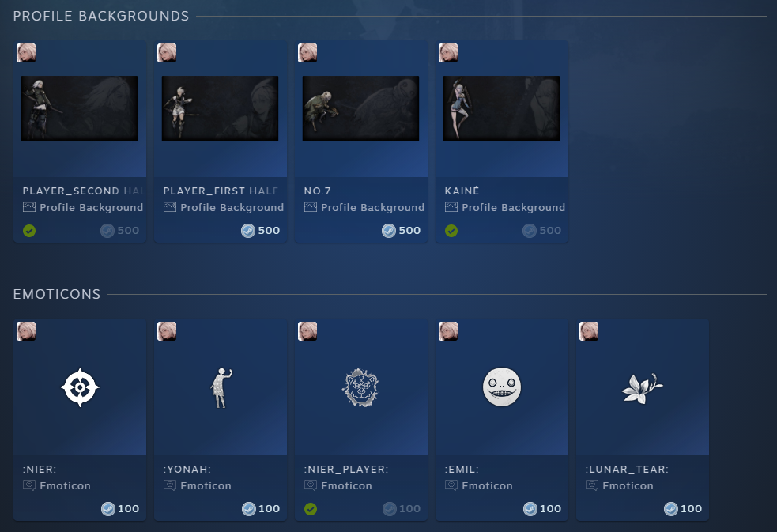
Task: Click owned checkmark on PLAYER_SECOND HALF background
Action: point(29,231)
